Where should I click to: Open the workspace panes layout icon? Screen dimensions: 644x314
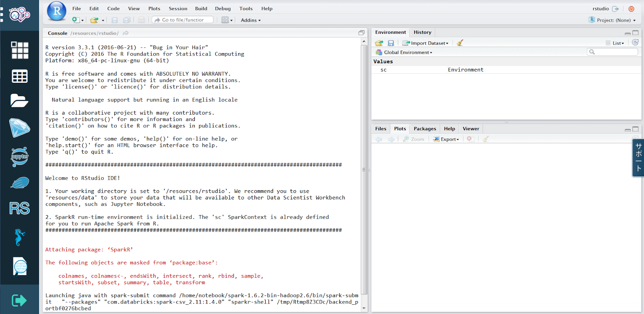click(x=225, y=20)
